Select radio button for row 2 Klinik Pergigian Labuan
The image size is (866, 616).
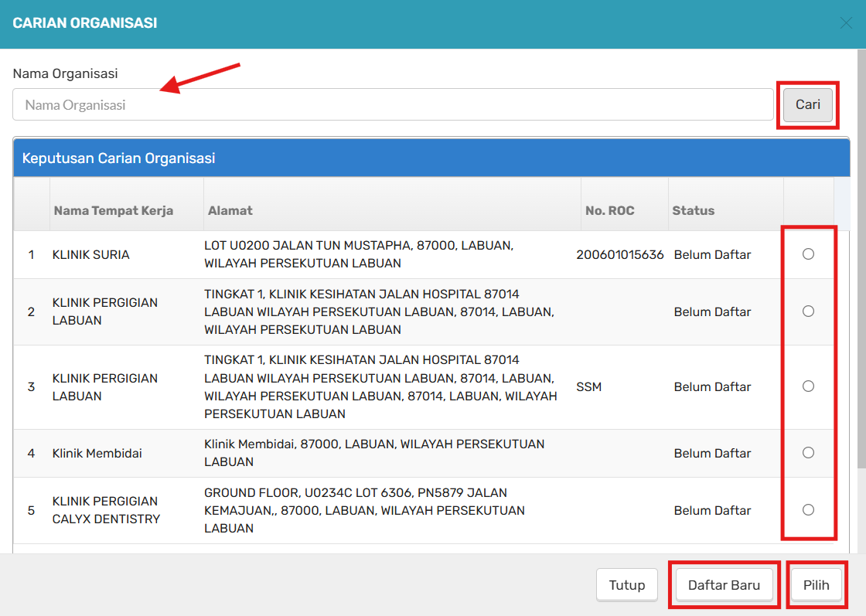pos(808,311)
